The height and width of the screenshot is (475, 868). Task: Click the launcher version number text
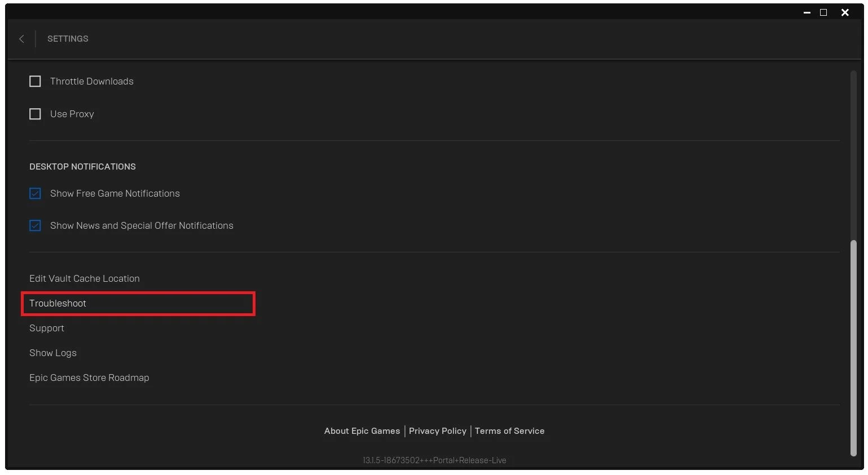[434, 460]
